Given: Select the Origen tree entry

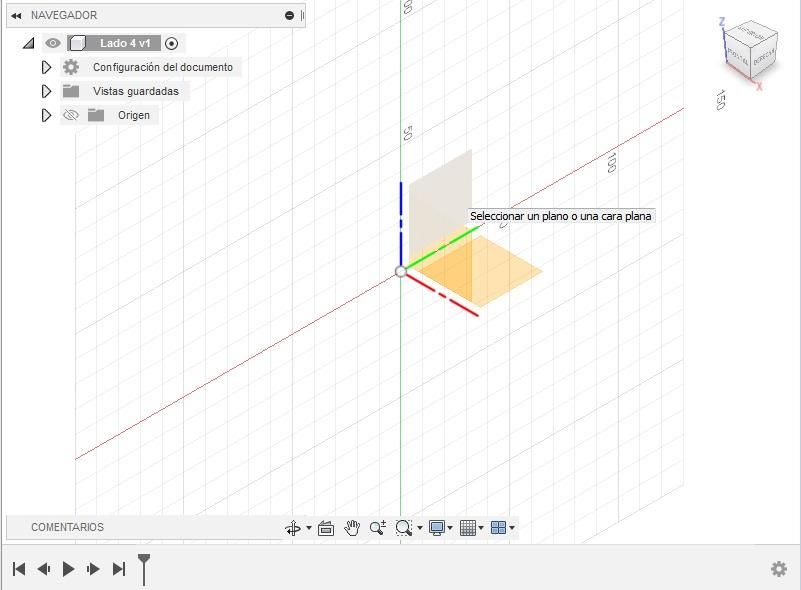Looking at the screenshot, I should point(134,115).
